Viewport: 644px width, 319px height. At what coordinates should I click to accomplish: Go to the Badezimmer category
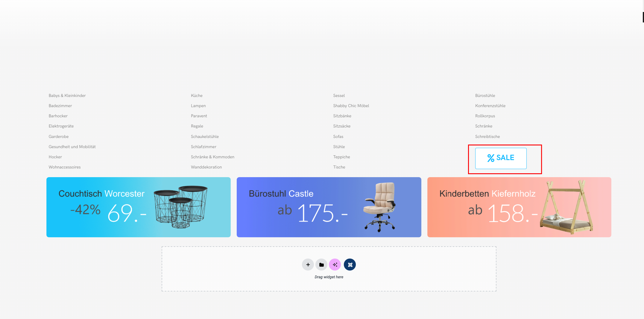[60, 106]
